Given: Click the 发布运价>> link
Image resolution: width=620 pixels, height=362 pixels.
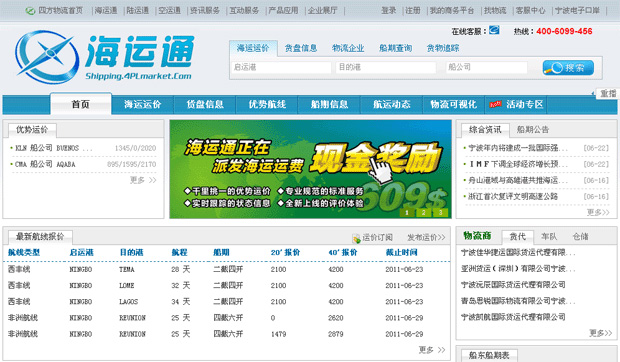Looking at the screenshot, I should coord(426,238).
